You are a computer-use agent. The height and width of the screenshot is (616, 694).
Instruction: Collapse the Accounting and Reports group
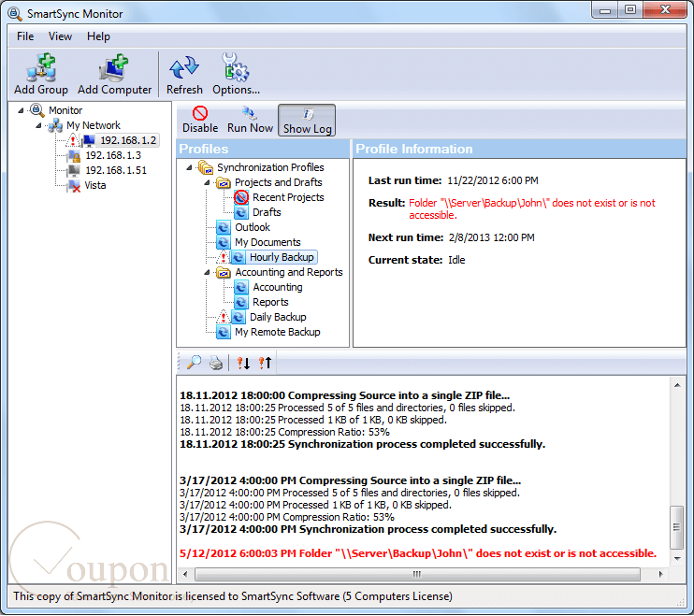tap(207, 272)
